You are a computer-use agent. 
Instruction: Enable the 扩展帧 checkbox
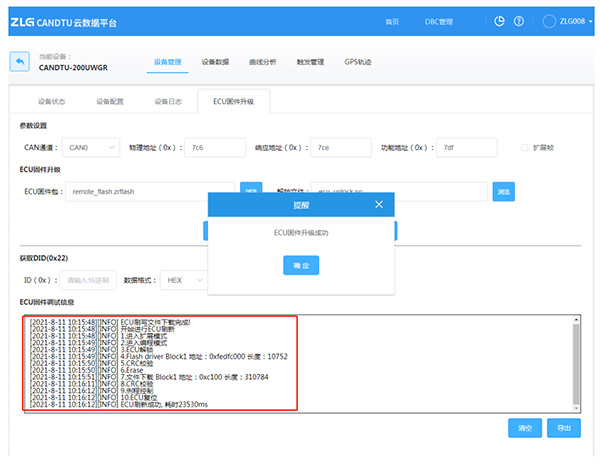point(525,148)
